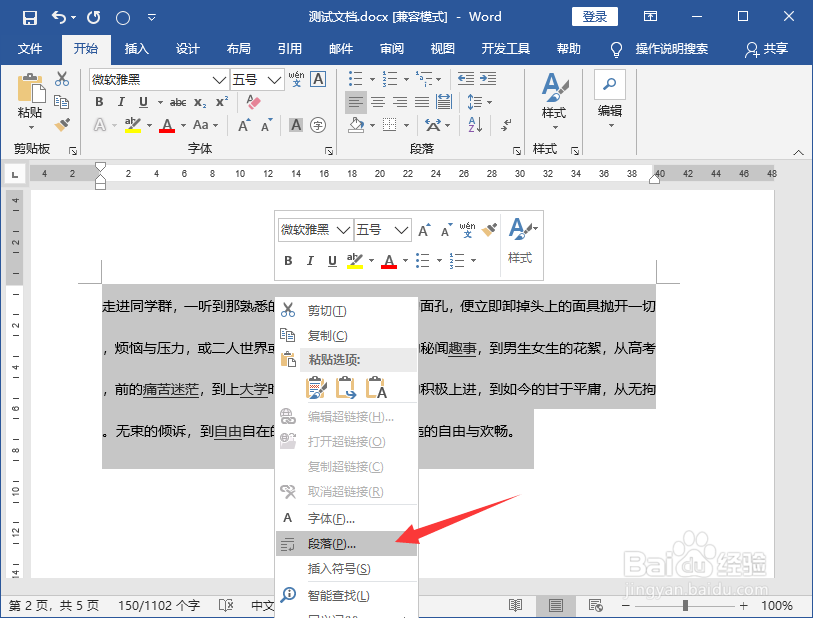Image resolution: width=813 pixels, height=618 pixels.
Task: Click the Sort A-Z icon
Action: (476, 125)
